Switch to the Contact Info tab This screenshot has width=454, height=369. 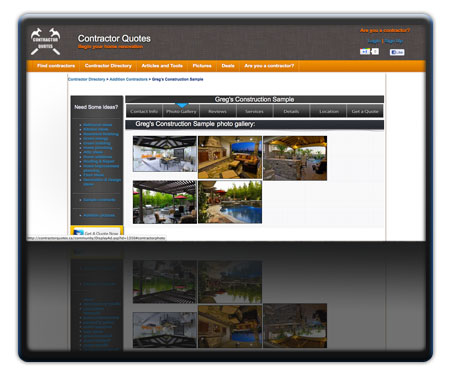pos(144,111)
